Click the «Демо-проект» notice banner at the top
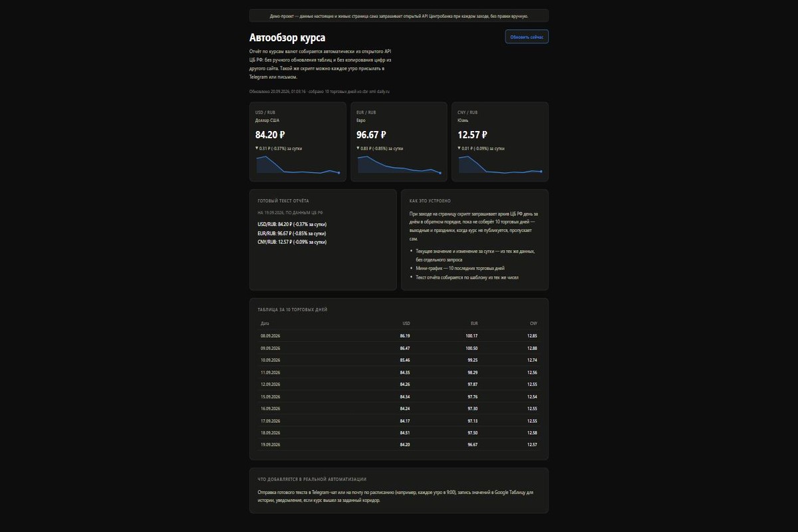 click(399, 15)
